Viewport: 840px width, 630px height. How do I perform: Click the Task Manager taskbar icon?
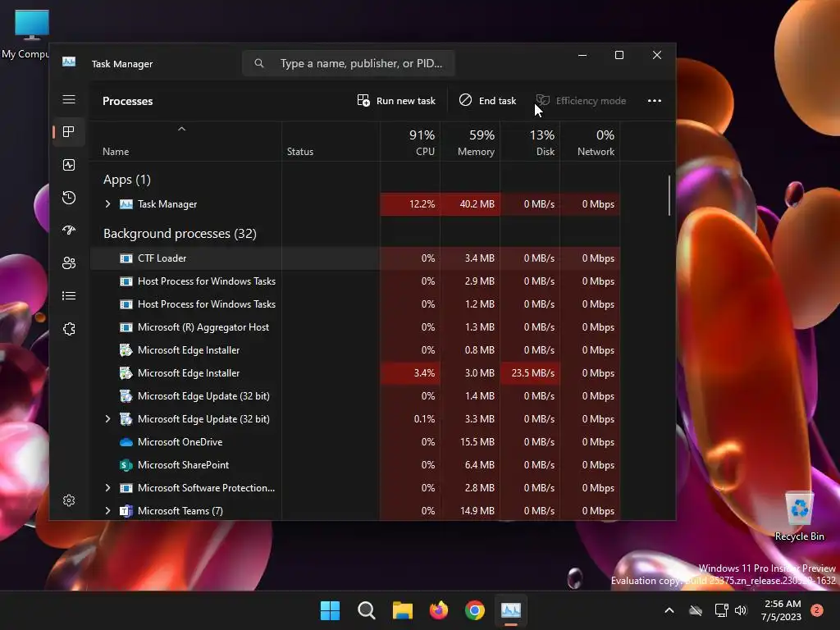(510, 610)
